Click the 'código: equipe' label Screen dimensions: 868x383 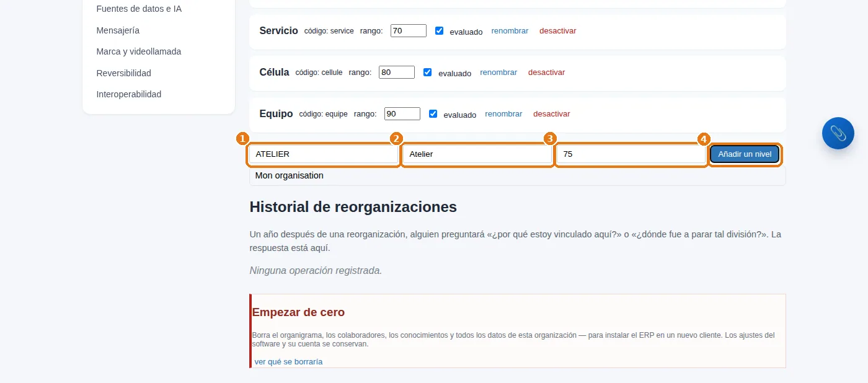(x=323, y=114)
